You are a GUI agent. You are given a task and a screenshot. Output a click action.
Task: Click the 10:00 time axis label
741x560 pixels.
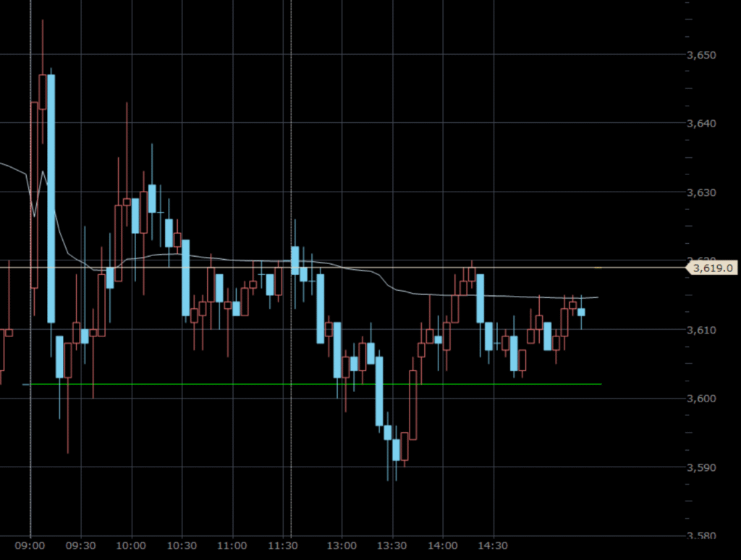[x=132, y=546]
